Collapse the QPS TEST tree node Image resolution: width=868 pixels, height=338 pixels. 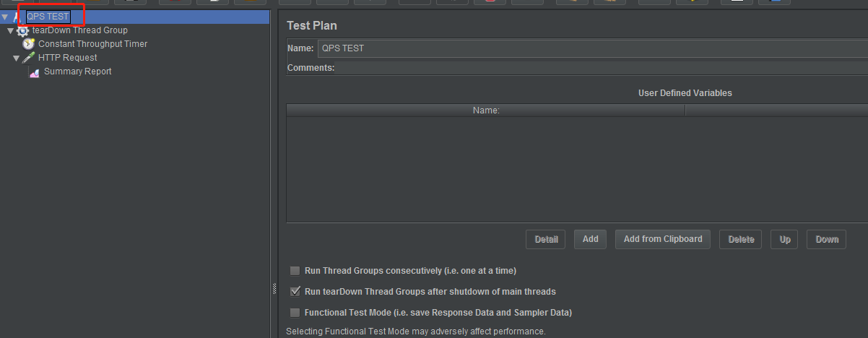5,16
